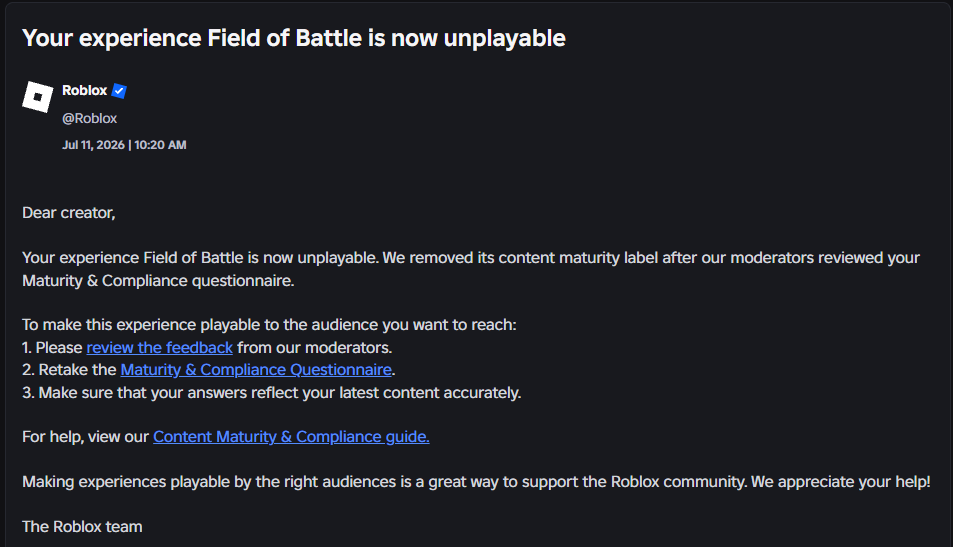This screenshot has height=547, width=953.
Task: Open the Content Maturity & Compliance guide link
Action: 291,437
